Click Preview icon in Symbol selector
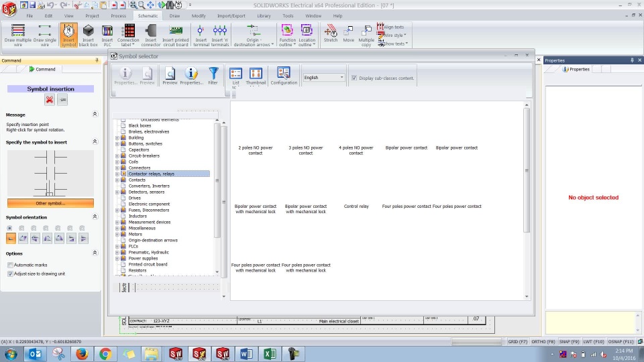 (170, 76)
